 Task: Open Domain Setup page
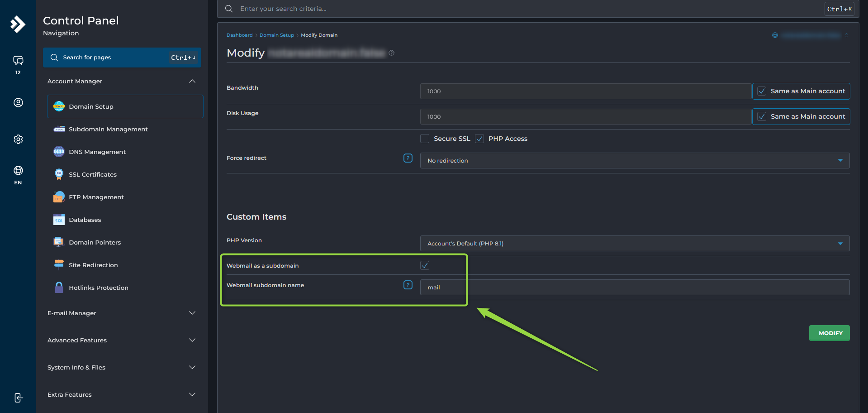tap(125, 106)
